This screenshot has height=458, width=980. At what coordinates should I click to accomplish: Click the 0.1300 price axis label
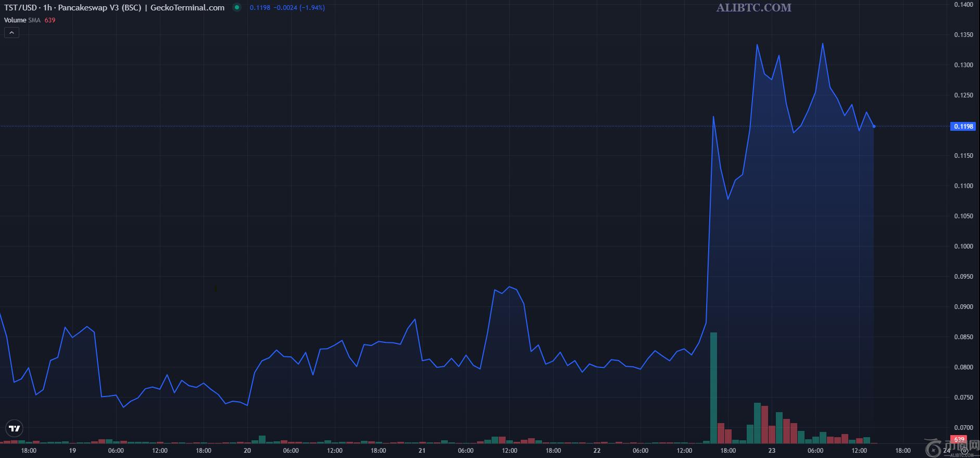(963, 65)
